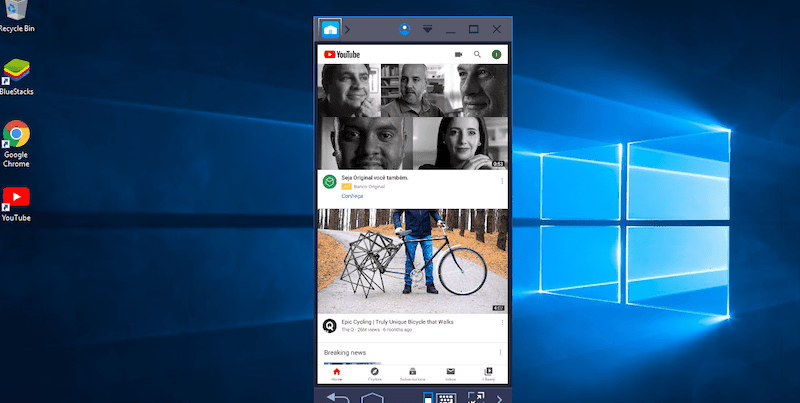Open YouTube search magnifier

pos(477,54)
